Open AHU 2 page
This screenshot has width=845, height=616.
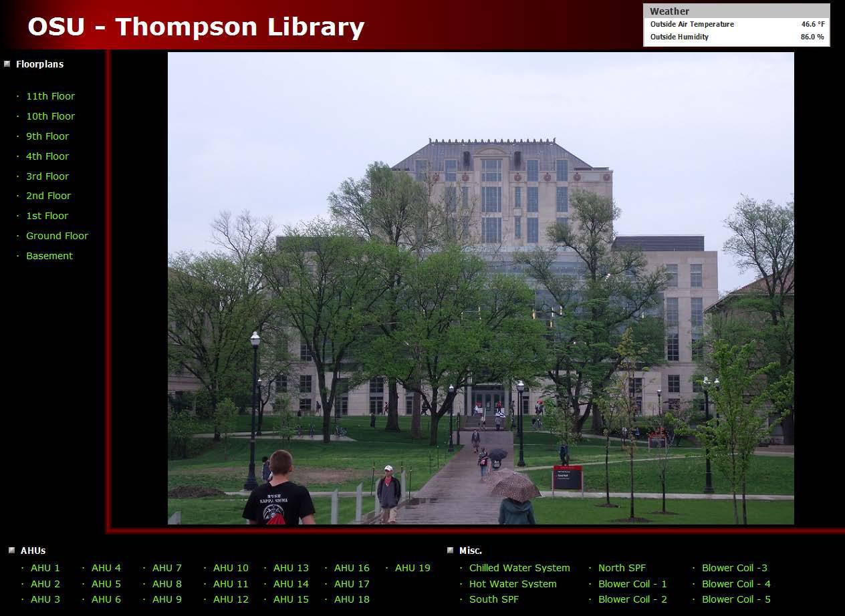coord(45,584)
